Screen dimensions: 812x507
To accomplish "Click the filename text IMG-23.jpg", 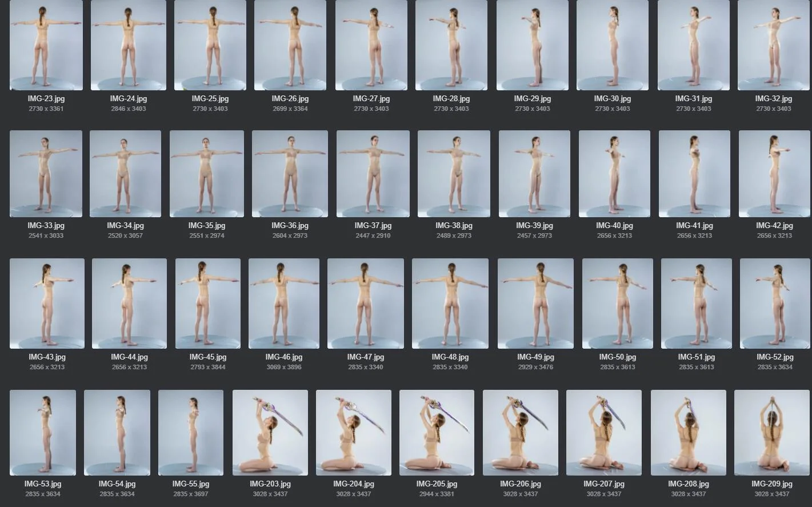I will pyautogui.click(x=46, y=99).
